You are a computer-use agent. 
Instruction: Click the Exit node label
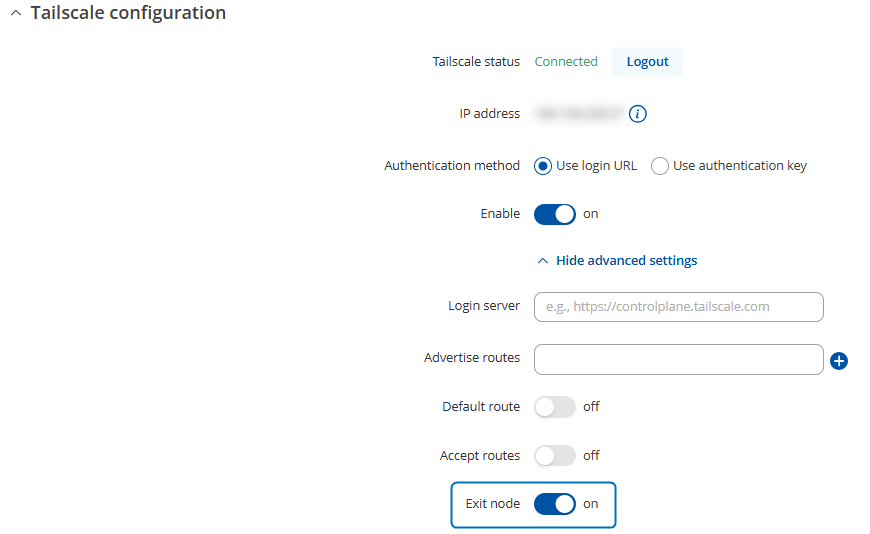click(493, 503)
